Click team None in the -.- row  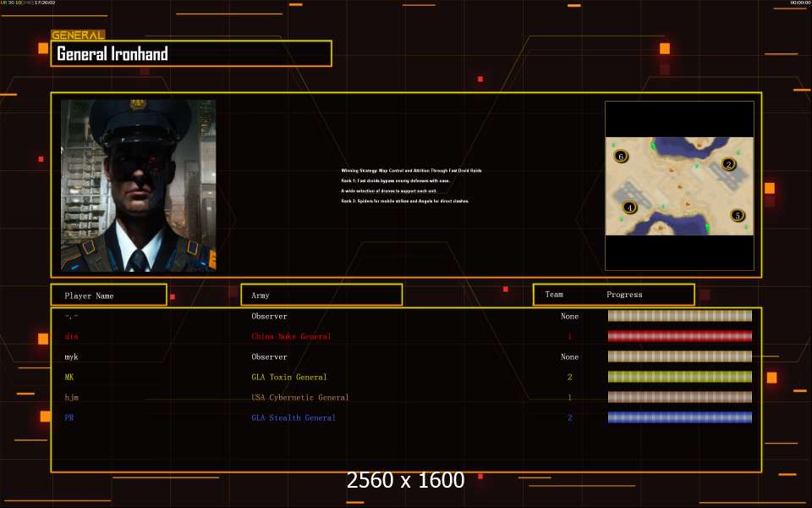pyautogui.click(x=569, y=316)
